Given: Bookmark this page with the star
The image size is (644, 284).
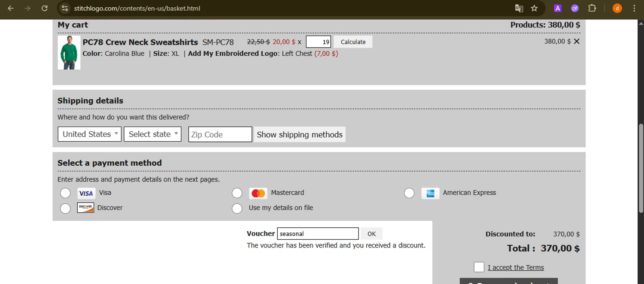Looking at the screenshot, I should coord(534,8).
